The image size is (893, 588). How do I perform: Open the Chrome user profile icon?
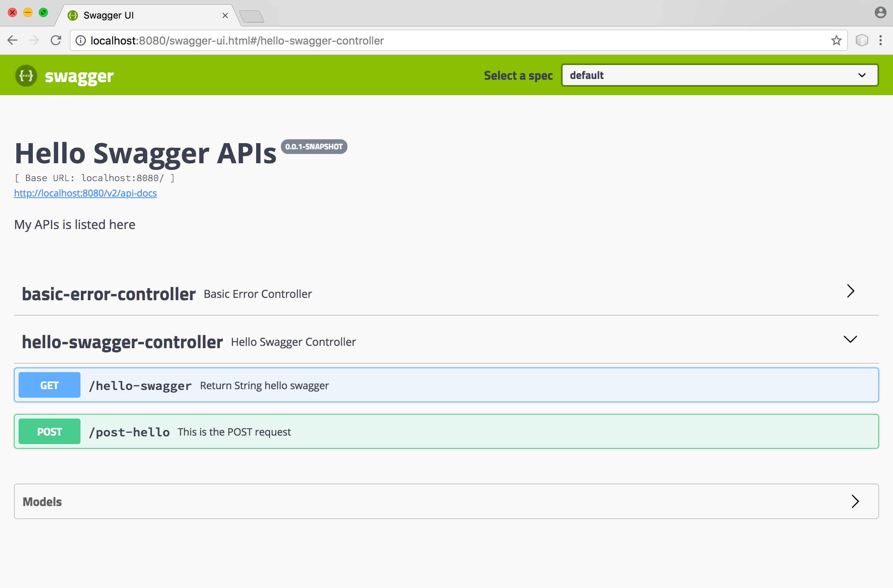click(x=880, y=13)
